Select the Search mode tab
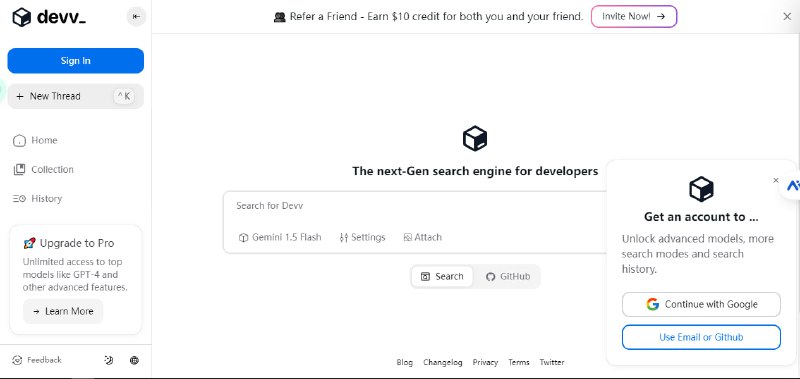800x379 pixels. (442, 276)
